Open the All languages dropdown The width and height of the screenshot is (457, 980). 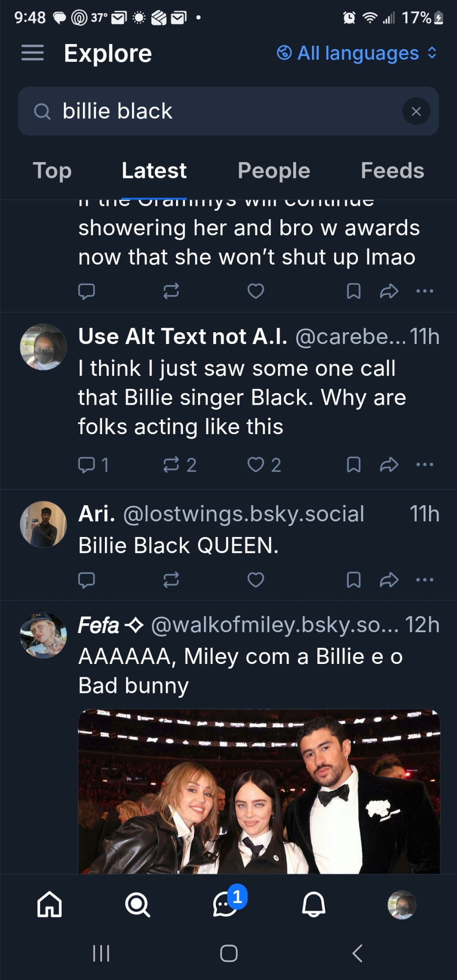356,53
